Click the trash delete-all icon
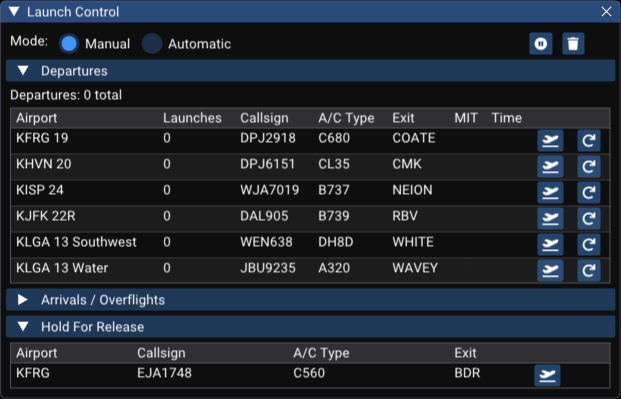The height and width of the screenshot is (399, 621). point(573,43)
